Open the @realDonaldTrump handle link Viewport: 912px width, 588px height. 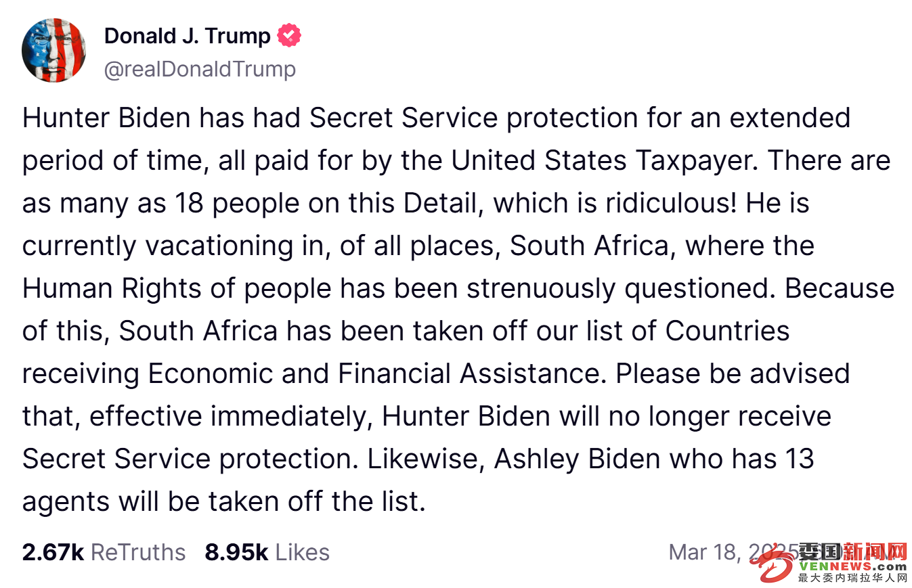(200, 69)
